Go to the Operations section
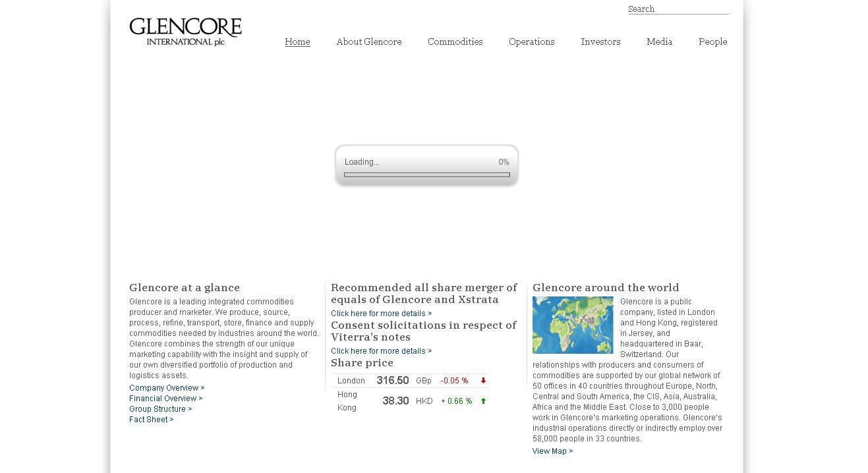The width and height of the screenshot is (868, 473). pos(532,42)
